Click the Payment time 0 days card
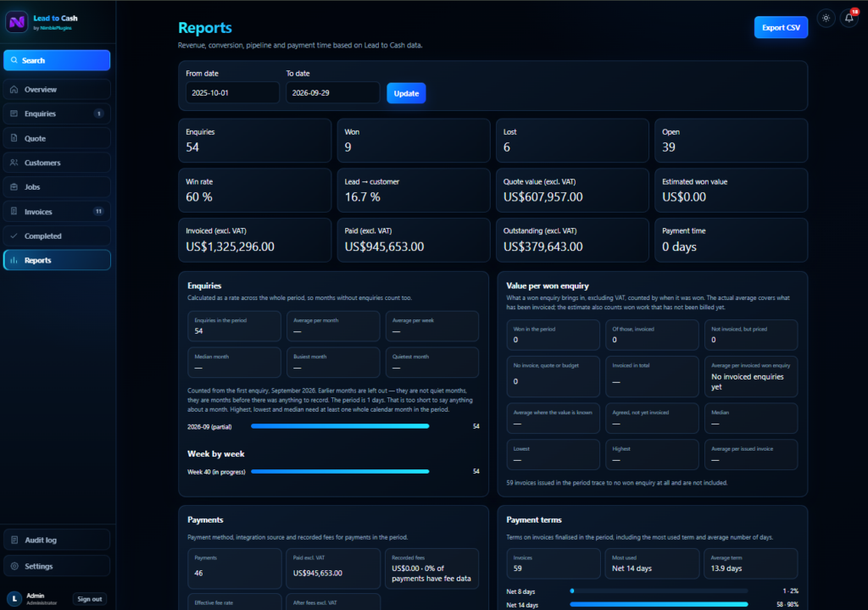The image size is (868, 610). click(731, 240)
